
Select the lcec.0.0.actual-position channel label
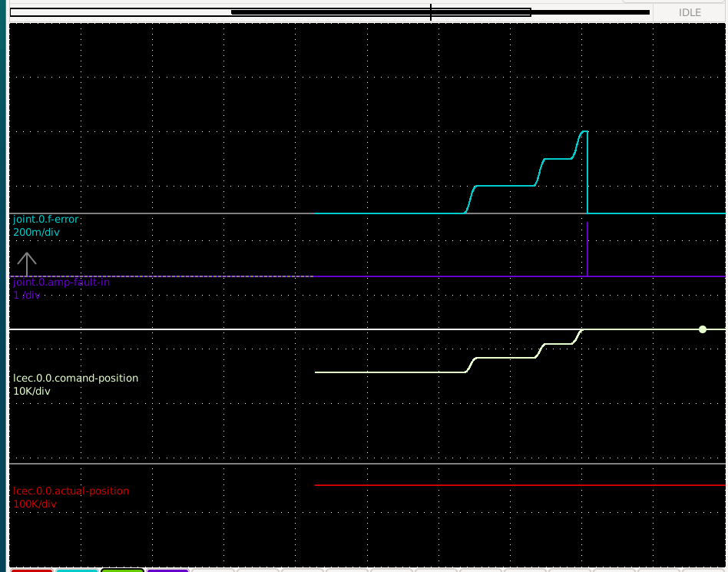tap(71, 491)
